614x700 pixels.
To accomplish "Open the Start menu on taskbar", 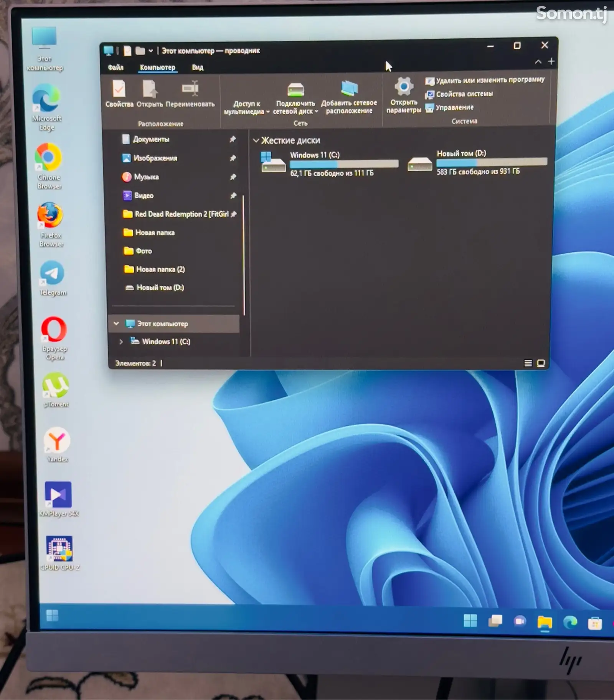I will [x=470, y=620].
